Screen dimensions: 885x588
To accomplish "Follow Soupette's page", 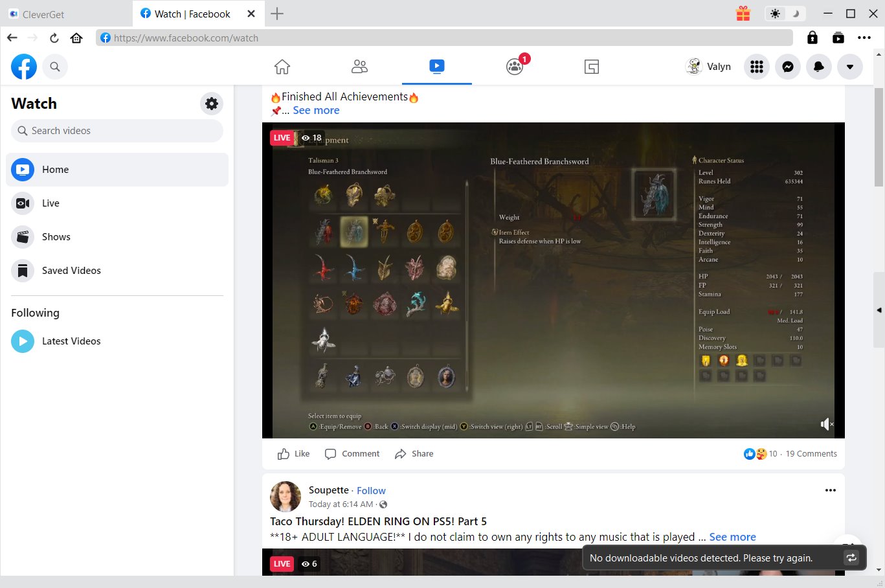I will click(371, 491).
